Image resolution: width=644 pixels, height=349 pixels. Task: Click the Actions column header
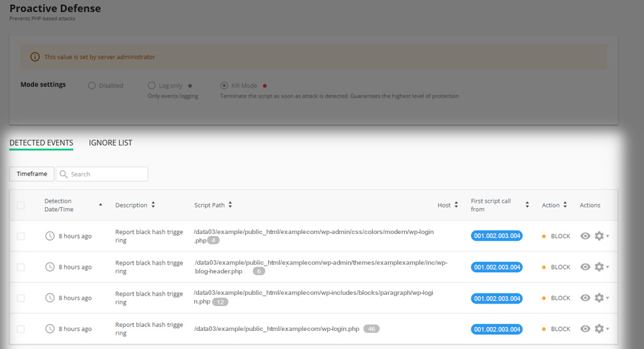click(x=590, y=205)
